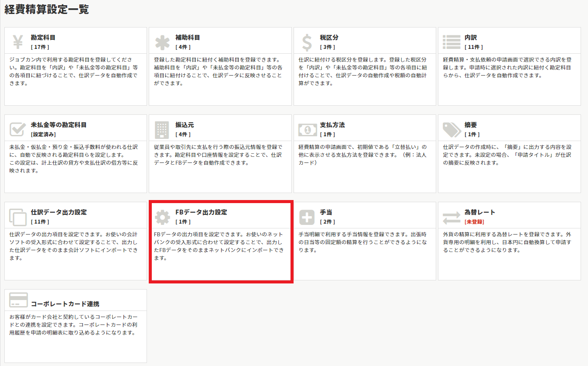Click the checkmark icon for 未払金等の勘定科目
588x366 pixels.
pyautogui.click(x=18, y=130)
